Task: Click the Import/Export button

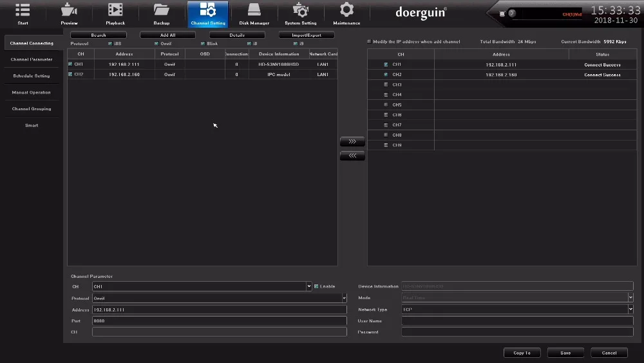Action: tap(307, 35)
